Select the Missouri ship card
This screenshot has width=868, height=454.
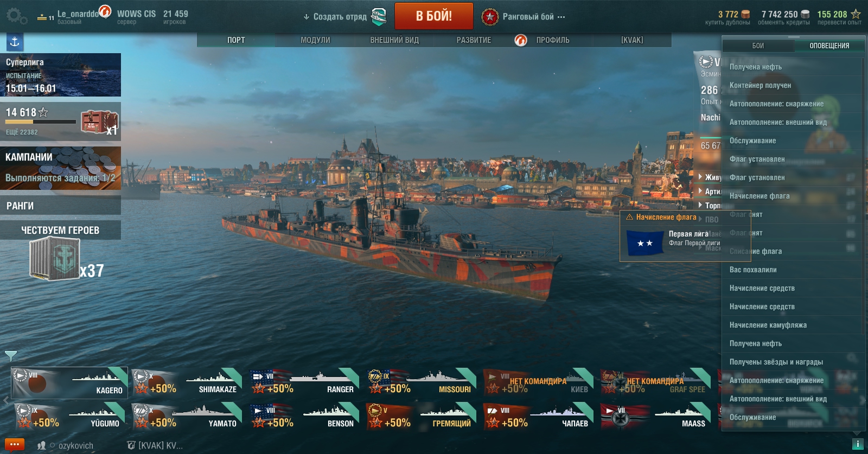pos(422,382)
